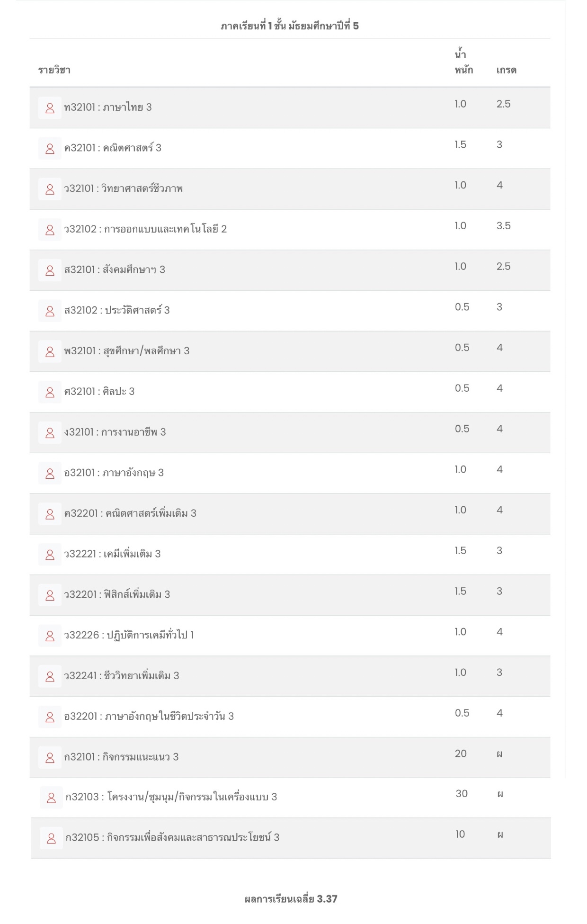Viewport: 587px width, 924px height.
Task: Open the teacher icon for ว32101 วิทยาศาสตร์ชีวภาพ
Action: (50, 189)
